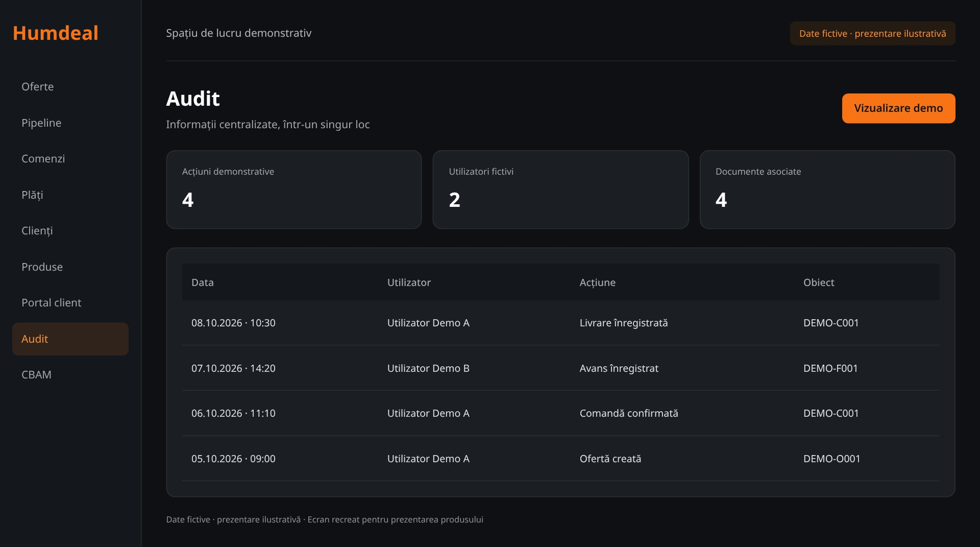This screenshot has height=547, width=980.
Task: Click the Utilizator column header
Action: pos(409,282)
